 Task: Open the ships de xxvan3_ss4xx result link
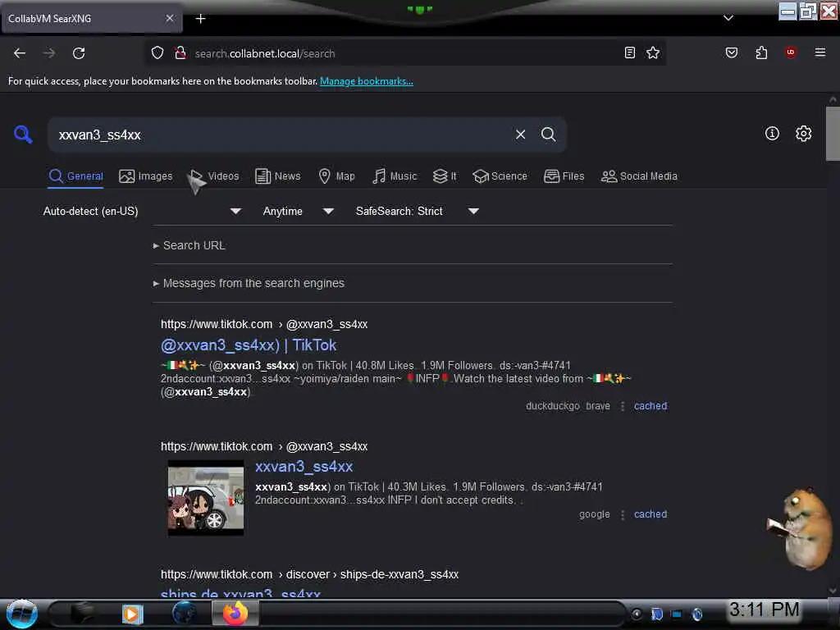(x=240, y=593)
